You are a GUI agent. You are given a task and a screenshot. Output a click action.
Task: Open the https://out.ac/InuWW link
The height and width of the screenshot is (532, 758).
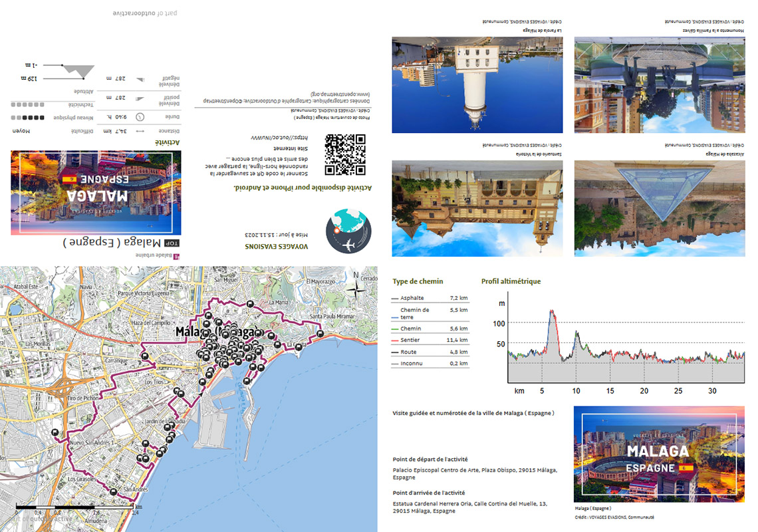click(279, 138)
